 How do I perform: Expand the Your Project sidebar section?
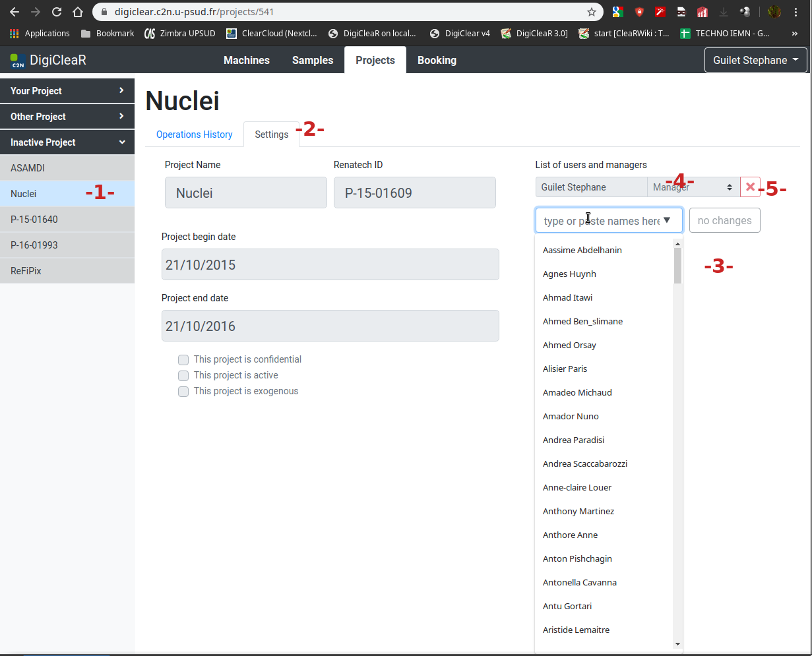pyautogui.click(x=67, y=91)
